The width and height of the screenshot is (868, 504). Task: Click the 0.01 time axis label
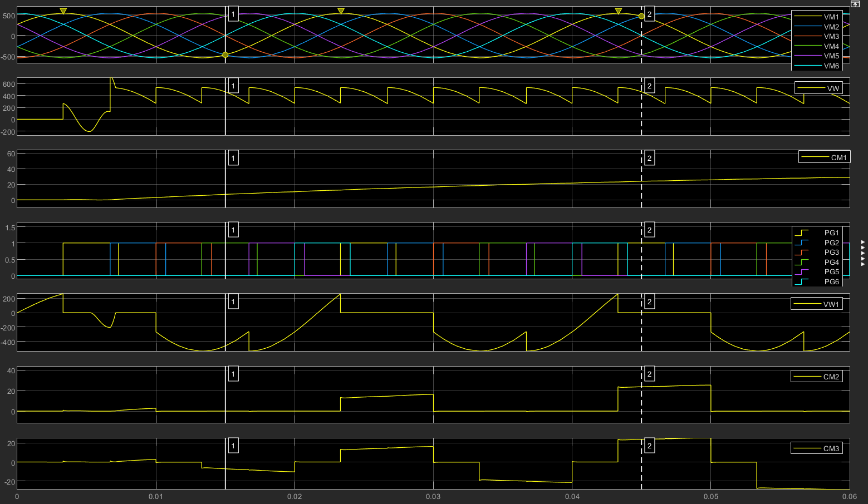(x=156, y=497)
